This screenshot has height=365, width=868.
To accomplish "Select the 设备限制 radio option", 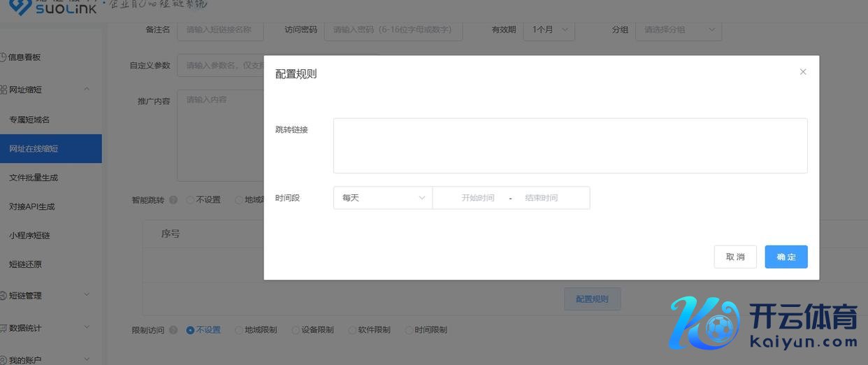I will [x=296, y=330].
